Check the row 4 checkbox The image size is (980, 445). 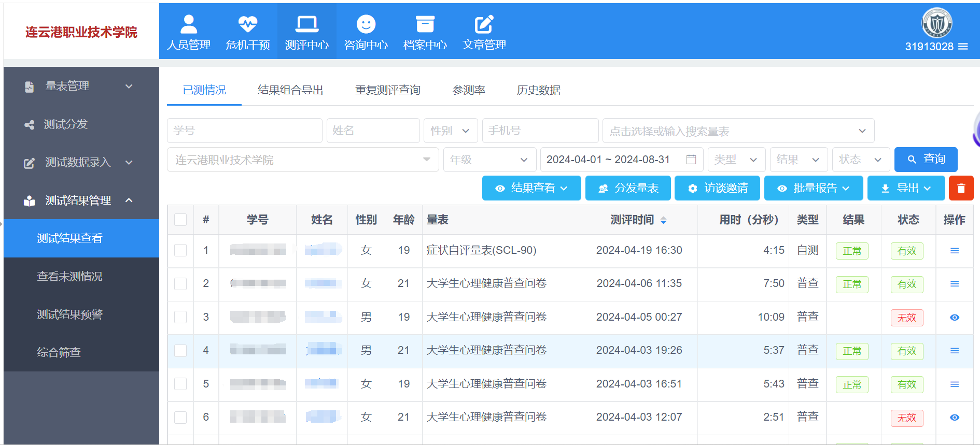(x=180, y=351)
